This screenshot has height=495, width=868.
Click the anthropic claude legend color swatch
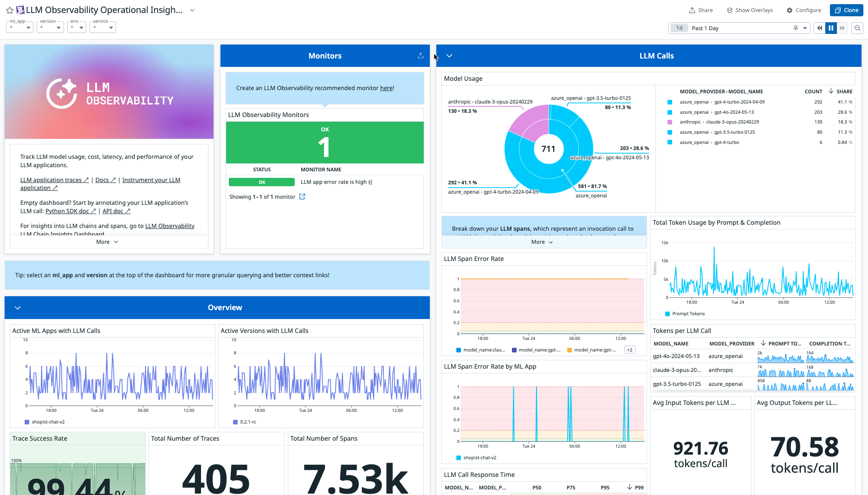(x=669, y=122)
